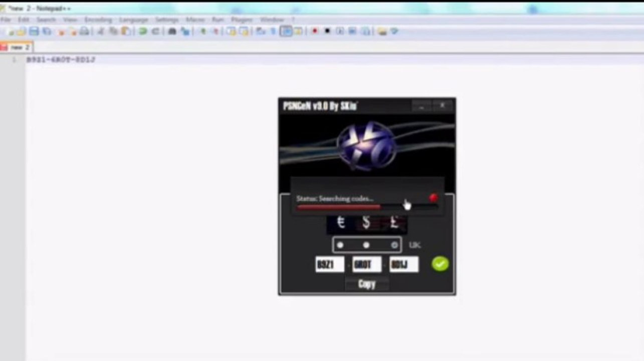Image resolution: width=644 pixels, height=361 pixels.
Task: Open the Window menu
Action: (x=272, y=20)
